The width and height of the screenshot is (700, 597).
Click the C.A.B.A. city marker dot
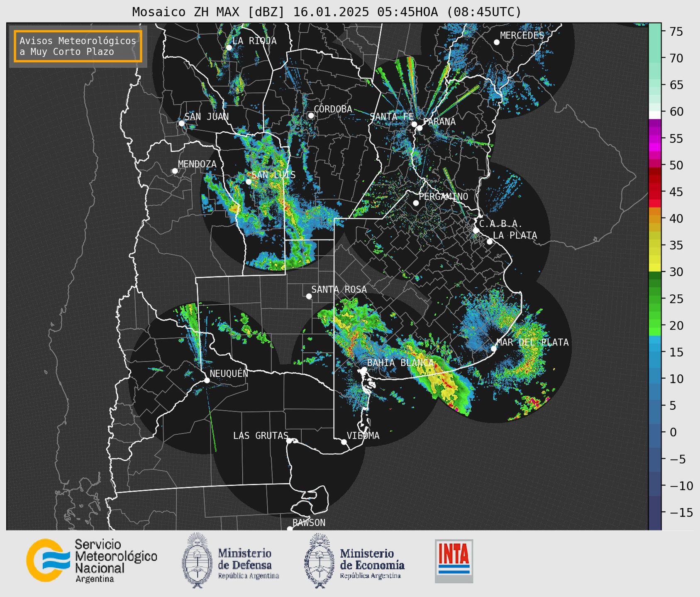tap(476, 230)
